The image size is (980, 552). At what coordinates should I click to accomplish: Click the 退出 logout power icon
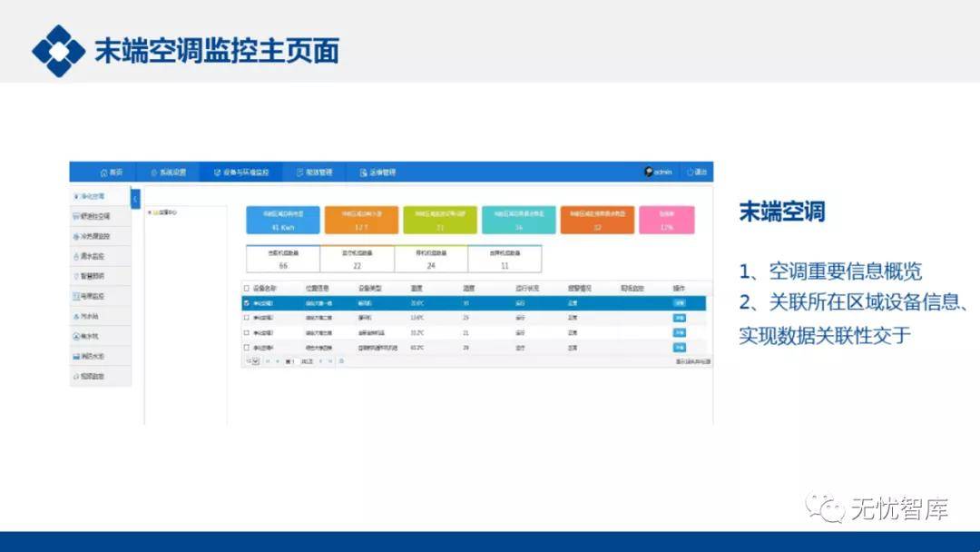coord(691,172)
